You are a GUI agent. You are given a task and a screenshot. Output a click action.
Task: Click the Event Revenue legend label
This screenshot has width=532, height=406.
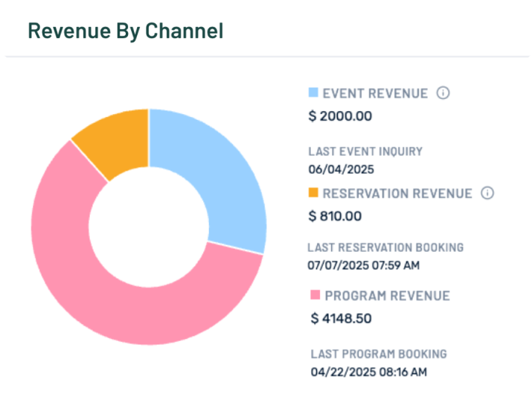[375, 93]
